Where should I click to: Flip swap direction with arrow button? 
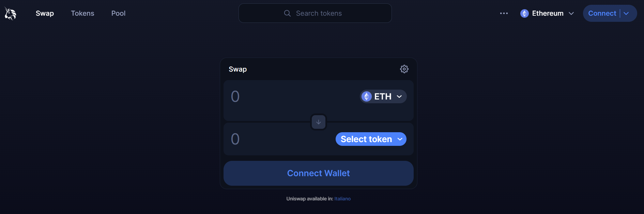[x=319, y=122]
